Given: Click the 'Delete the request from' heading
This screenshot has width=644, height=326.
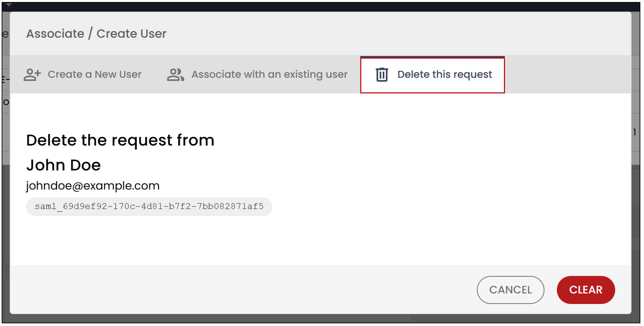Looking at the screenshot, I should pos(120,140).
